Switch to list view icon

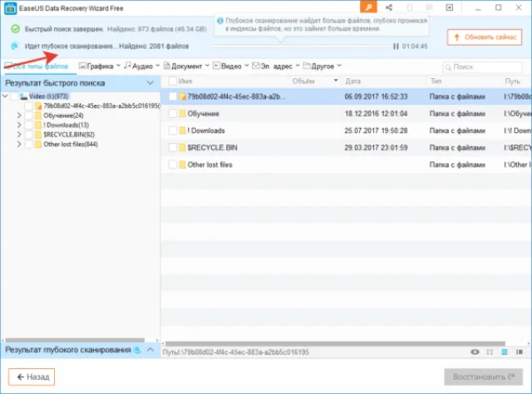point(505,352)
